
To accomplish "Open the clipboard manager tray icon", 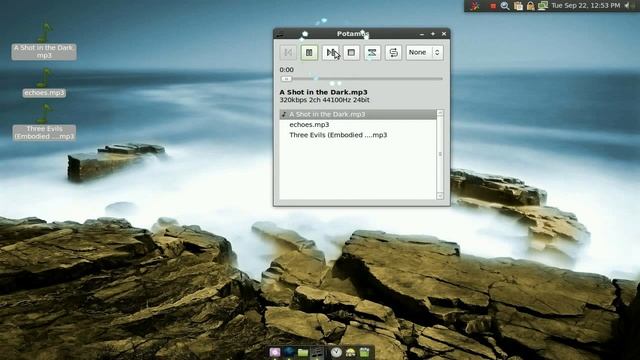I will (x=518, y=6).
